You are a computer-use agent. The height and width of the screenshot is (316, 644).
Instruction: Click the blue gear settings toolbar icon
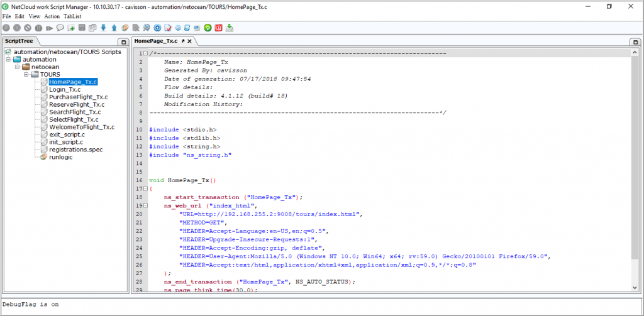click(157, 28)
